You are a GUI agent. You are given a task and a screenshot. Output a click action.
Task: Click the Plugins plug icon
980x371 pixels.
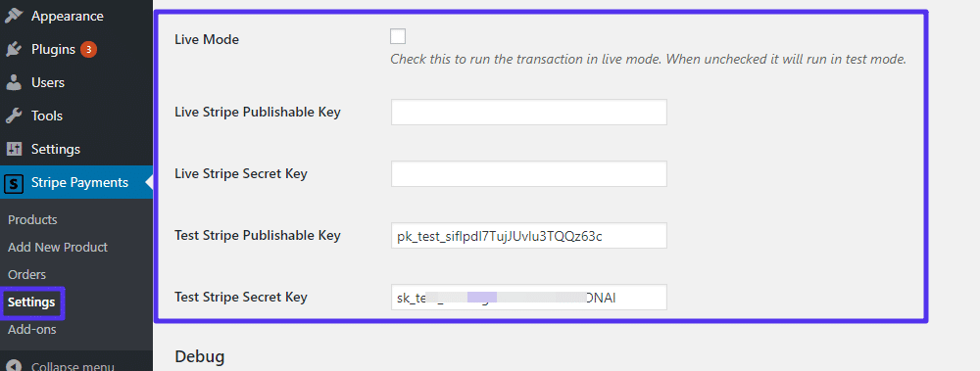[x=14, y=49]
